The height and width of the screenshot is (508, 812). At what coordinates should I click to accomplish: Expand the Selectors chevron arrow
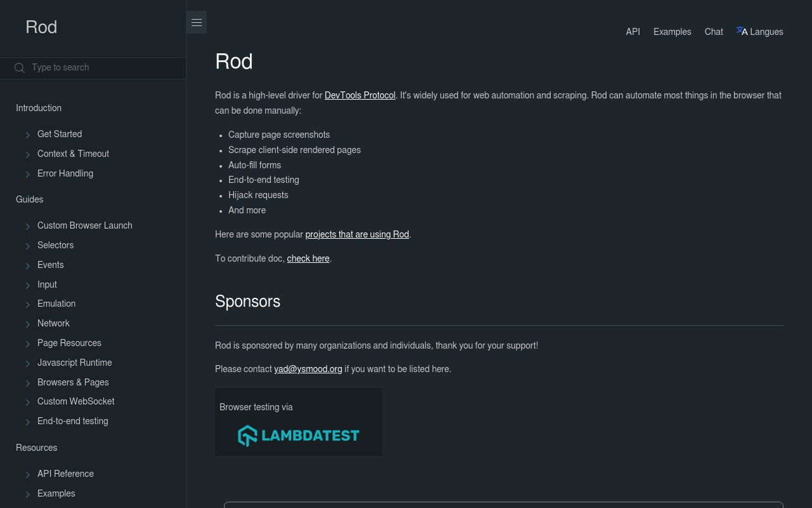28,246
